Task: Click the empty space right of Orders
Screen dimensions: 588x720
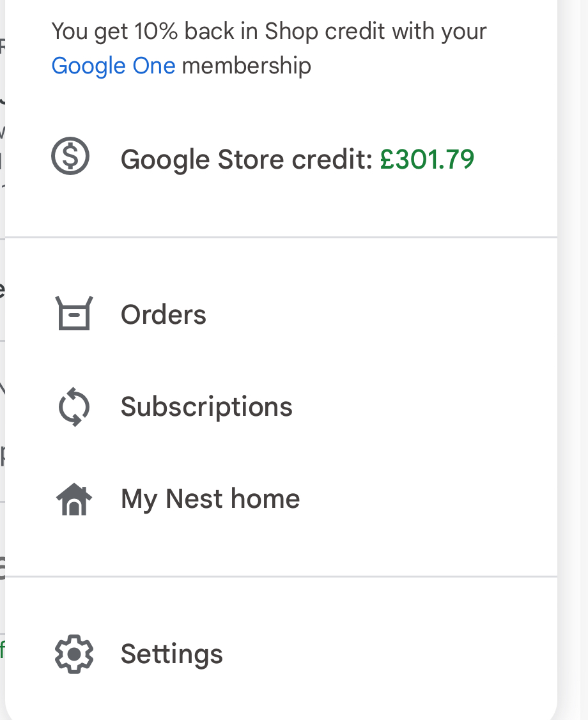Action: [x=383, y=315]
